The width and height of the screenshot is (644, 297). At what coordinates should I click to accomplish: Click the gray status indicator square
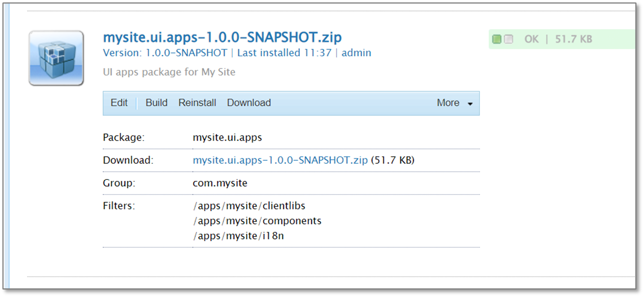508,40
